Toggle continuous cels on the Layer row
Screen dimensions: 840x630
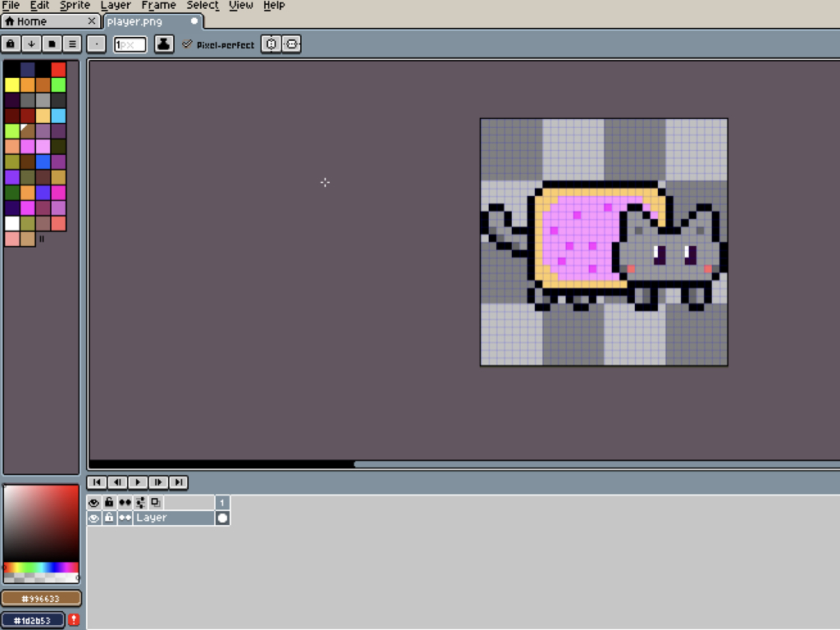125,518
